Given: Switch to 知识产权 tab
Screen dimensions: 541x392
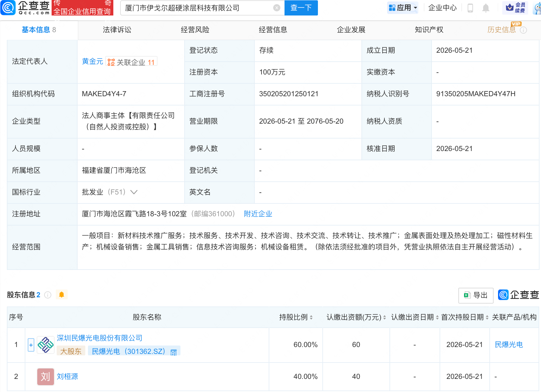Looking at the screenshot, I should click(429, 30).
